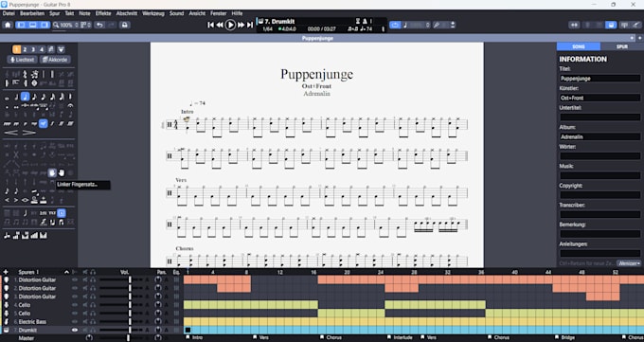Open the Datei menu
Viewport: 644px width, 342px height.
point(9,13)
